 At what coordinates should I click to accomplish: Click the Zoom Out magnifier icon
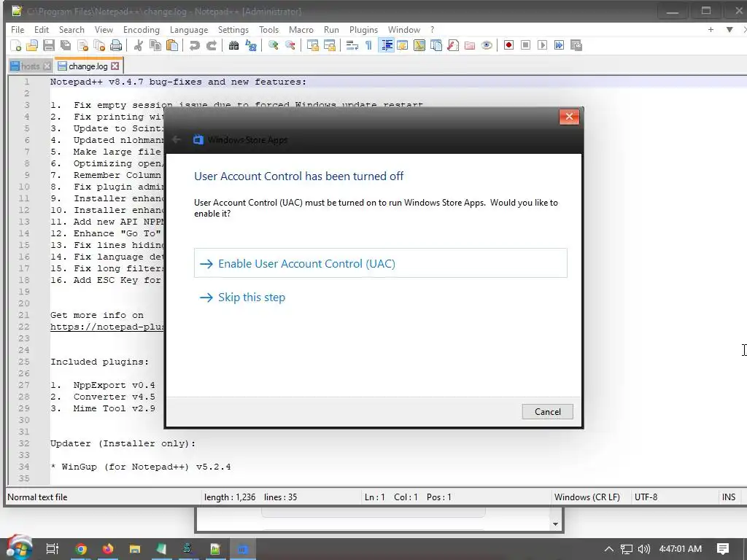click(290, 45)
